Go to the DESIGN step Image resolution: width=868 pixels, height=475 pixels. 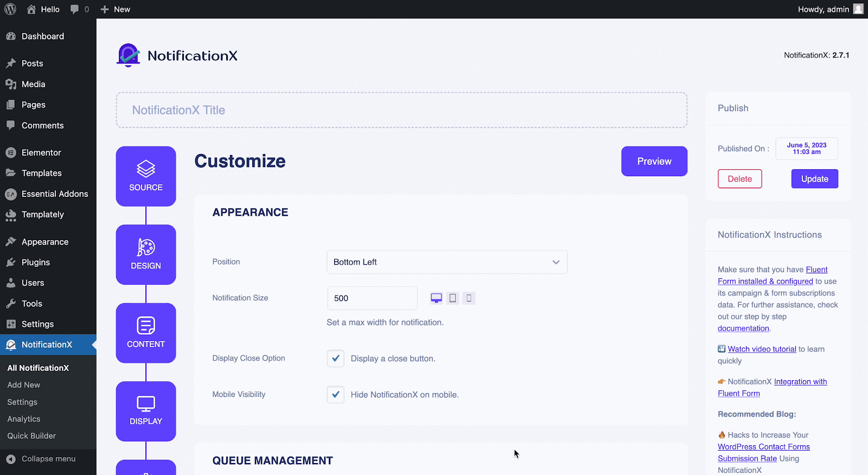coord(146,255)
